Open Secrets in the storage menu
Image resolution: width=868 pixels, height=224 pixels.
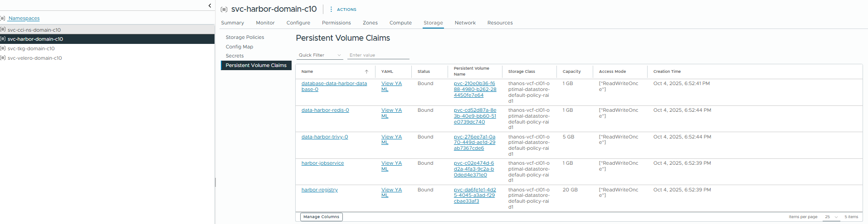coord(234,56)
